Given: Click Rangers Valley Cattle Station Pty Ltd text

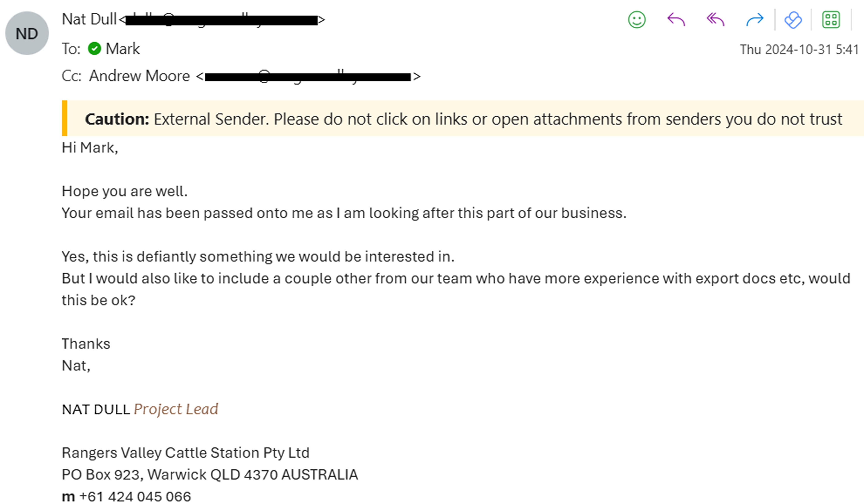Looking at the screenshot, I should click(185, 453).
